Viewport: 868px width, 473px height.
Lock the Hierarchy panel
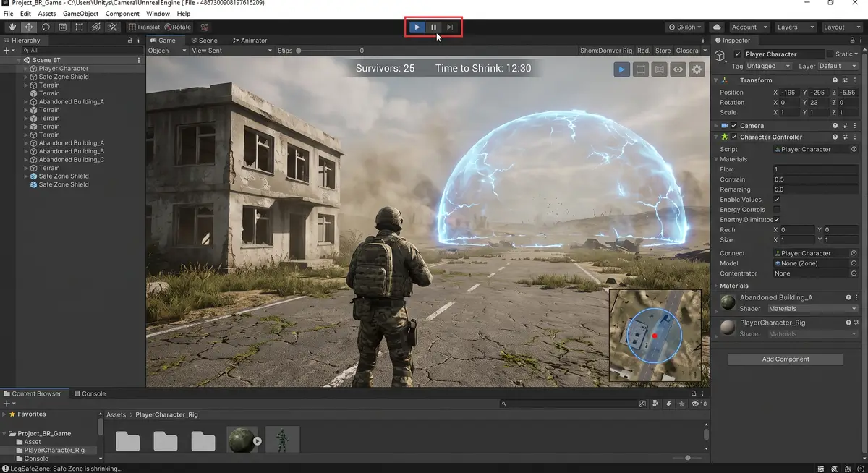point(129,41)
